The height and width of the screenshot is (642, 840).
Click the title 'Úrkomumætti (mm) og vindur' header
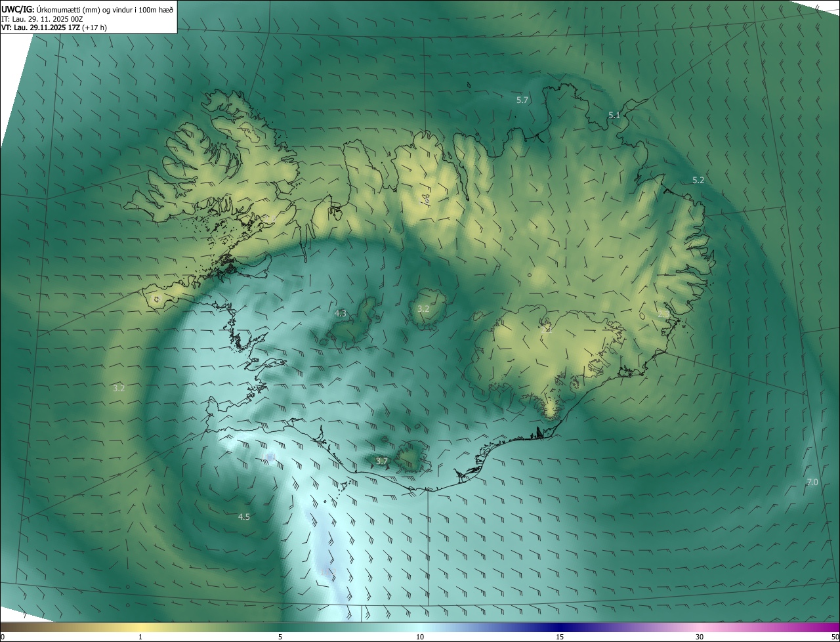click(87, 9)
